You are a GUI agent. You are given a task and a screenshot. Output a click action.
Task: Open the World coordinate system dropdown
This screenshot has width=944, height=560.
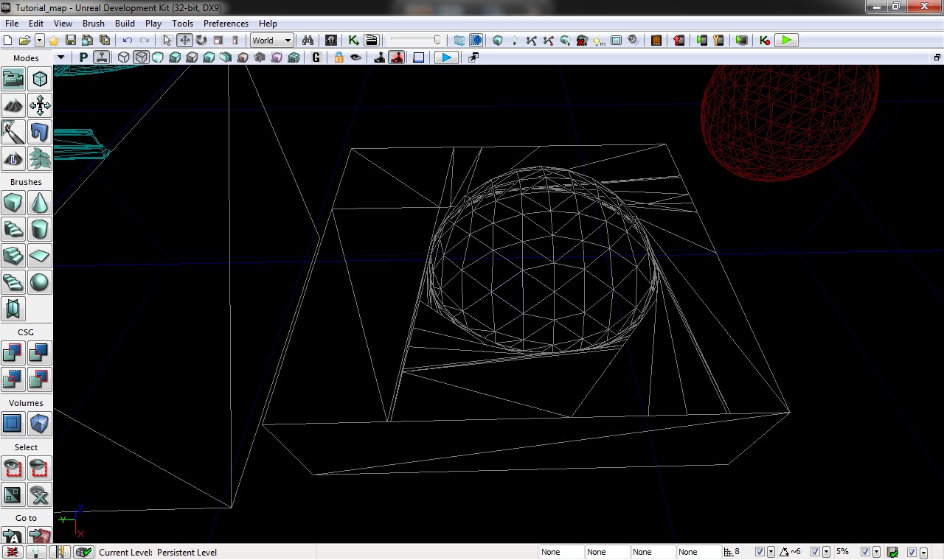point(271,41)
